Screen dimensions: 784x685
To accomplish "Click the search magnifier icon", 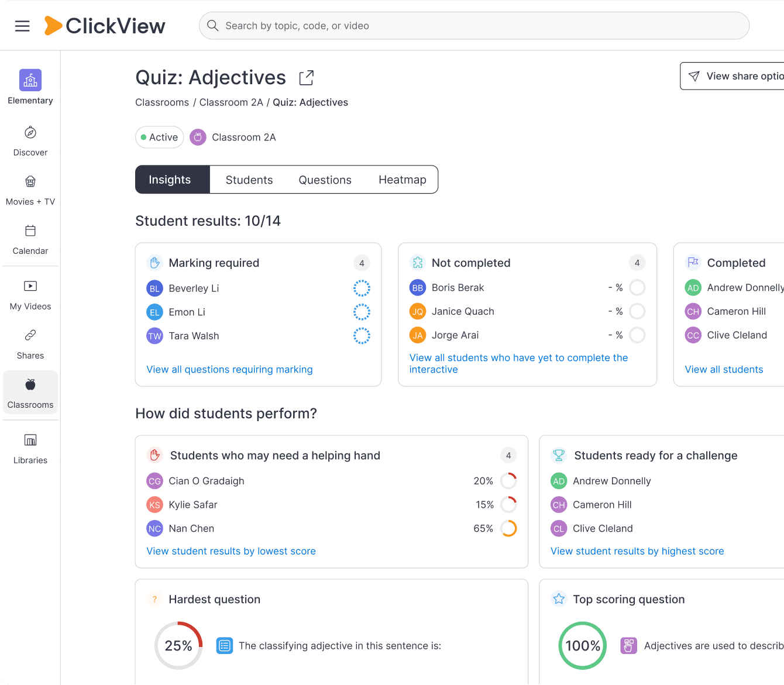I will click(213, 26).
